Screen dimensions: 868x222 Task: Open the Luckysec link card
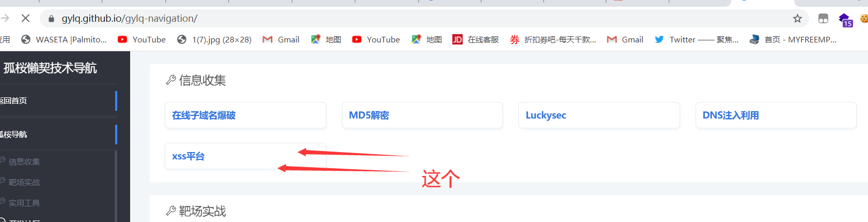point(599,115)
